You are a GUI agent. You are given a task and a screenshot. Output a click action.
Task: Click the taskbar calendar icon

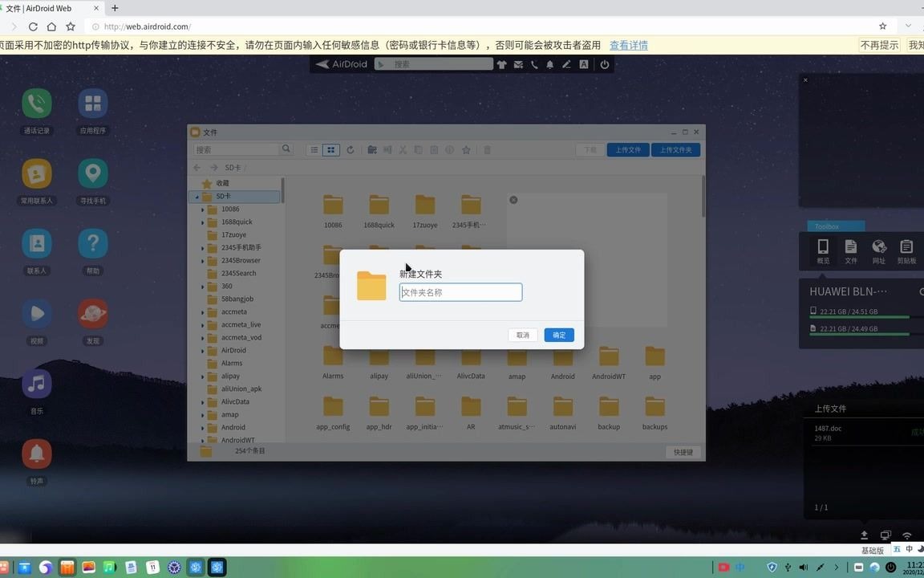(x=152, y=568)
